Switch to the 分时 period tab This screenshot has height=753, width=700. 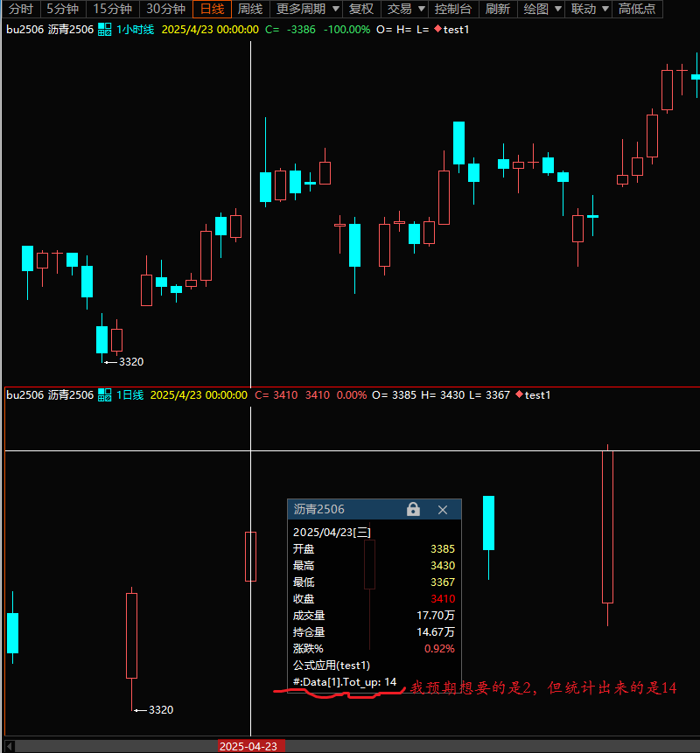tap(21, 9)
